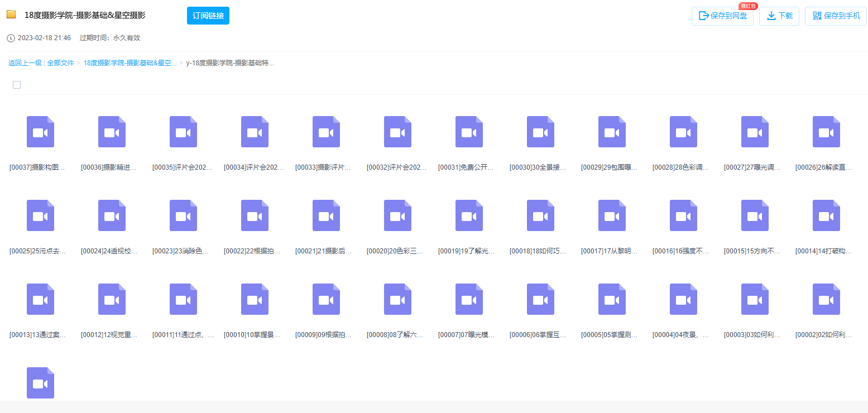Image resolution: width=868 pixels, height=413 pixels.
Task: Open video icon for [00032]评片会
Action: coord(397,132)
